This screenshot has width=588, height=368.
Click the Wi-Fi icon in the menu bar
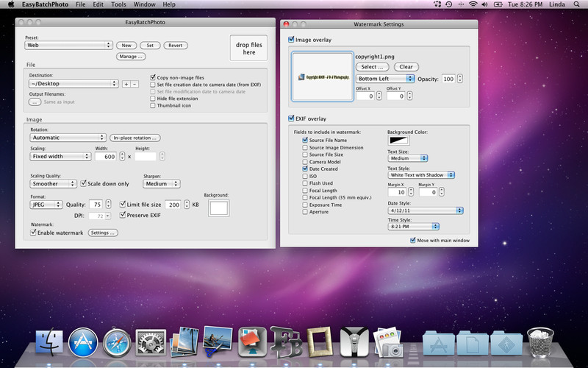pos(473,4)
